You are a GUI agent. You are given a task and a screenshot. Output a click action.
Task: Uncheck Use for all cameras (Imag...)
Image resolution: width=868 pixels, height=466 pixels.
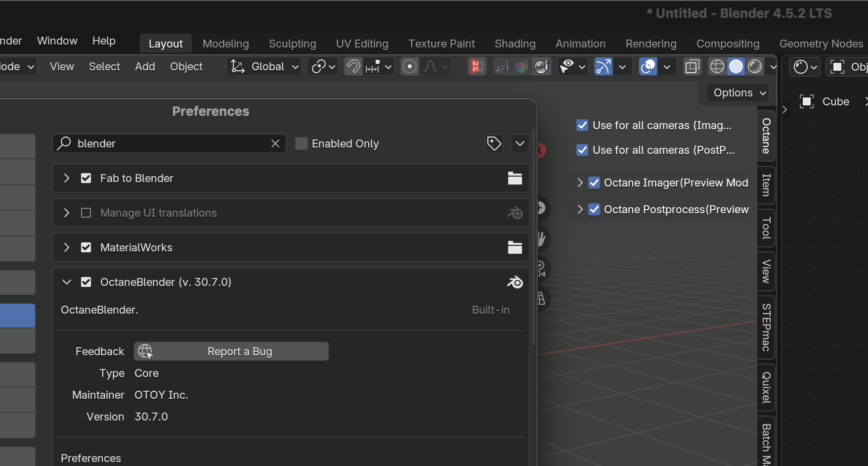click(x=582, y=125)
